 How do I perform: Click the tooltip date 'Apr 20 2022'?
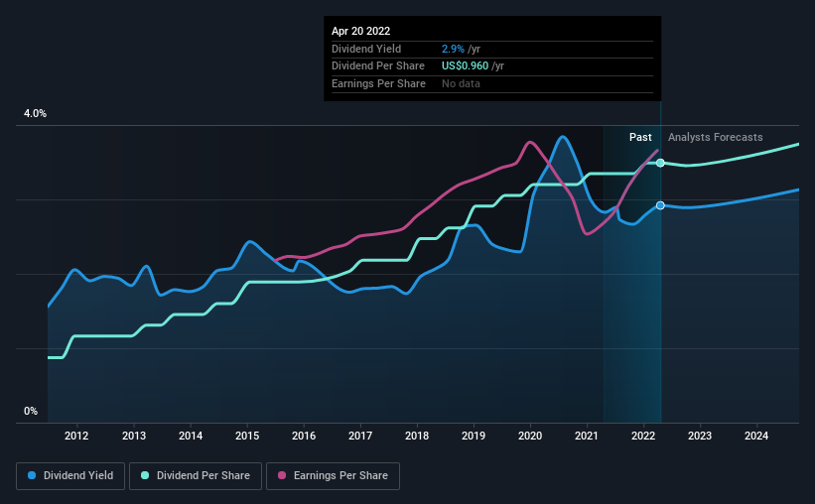click(x=360, y=31)
